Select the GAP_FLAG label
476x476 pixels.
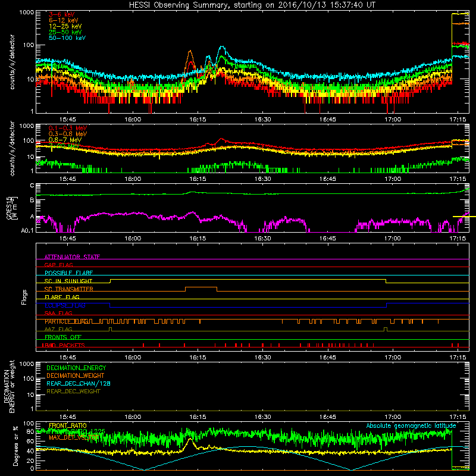pos(58,265)
